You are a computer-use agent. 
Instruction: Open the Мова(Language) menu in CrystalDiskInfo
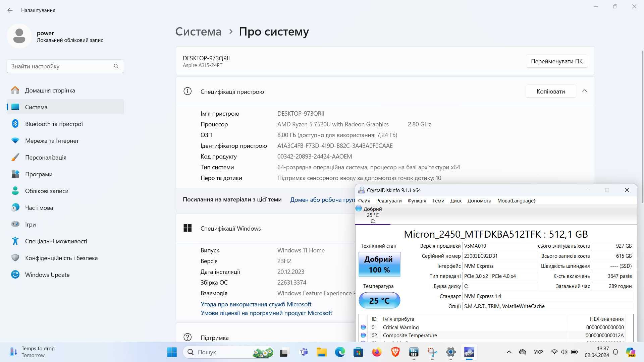coord(516,200)
